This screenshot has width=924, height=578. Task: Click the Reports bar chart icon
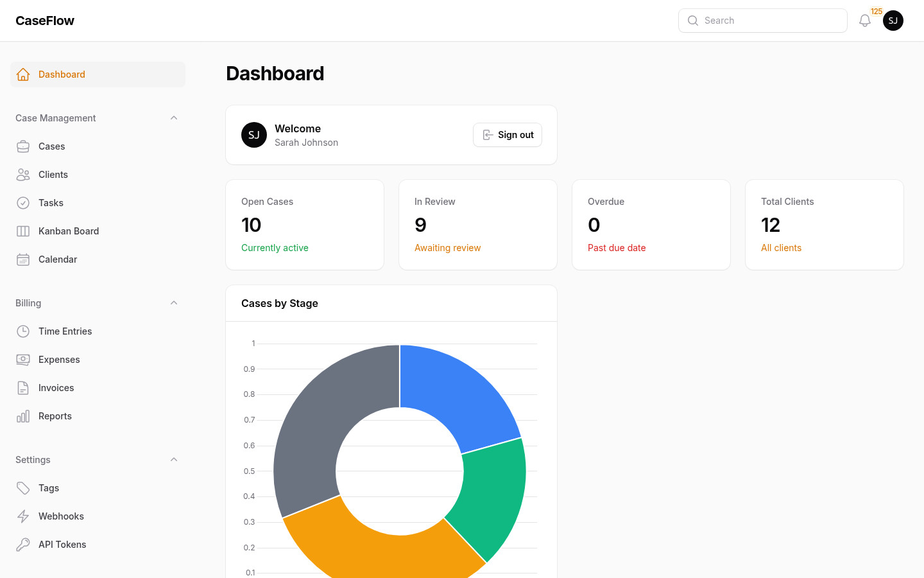23,416
